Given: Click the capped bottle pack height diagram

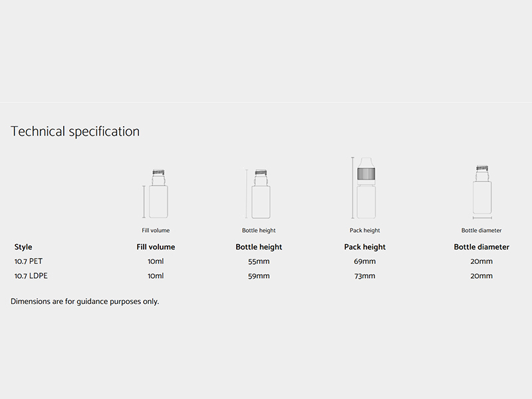Looking at the screenshot, I should [365, 188].
